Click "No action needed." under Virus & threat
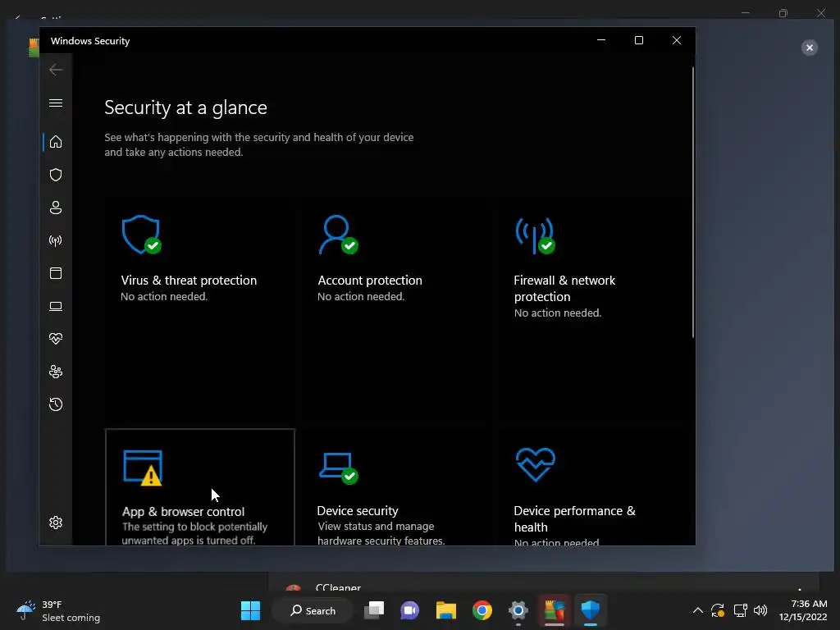Image resolution: width=840 pixels, height=630 pixels. click(164, 296)
